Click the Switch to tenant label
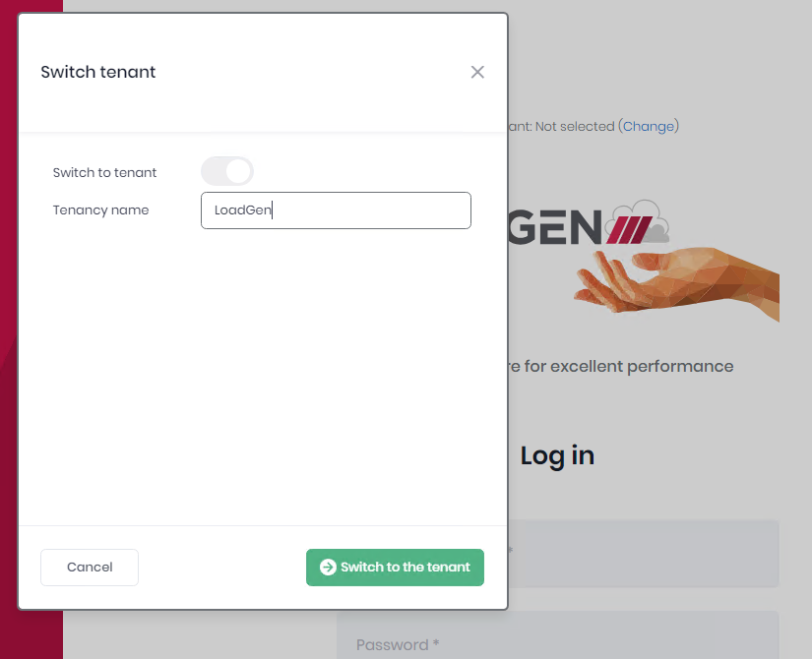This screenshot has height=659, width=812. point(104,172)
